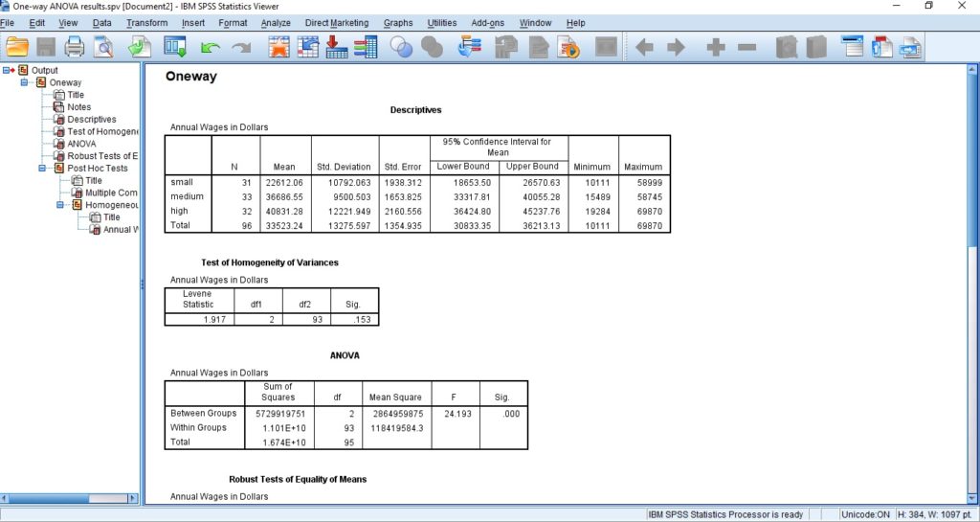
Task: Collapse the Oneway tree node
Action: [x=24, y=82]
